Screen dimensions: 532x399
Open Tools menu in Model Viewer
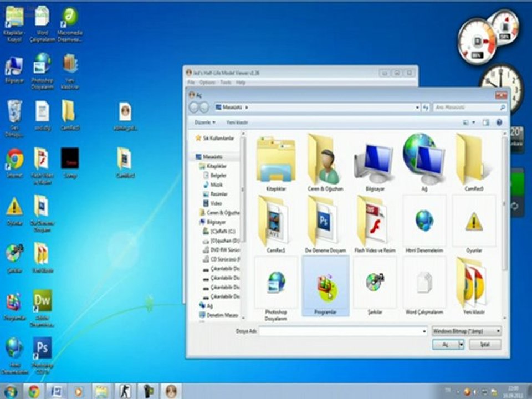point(226,83)
